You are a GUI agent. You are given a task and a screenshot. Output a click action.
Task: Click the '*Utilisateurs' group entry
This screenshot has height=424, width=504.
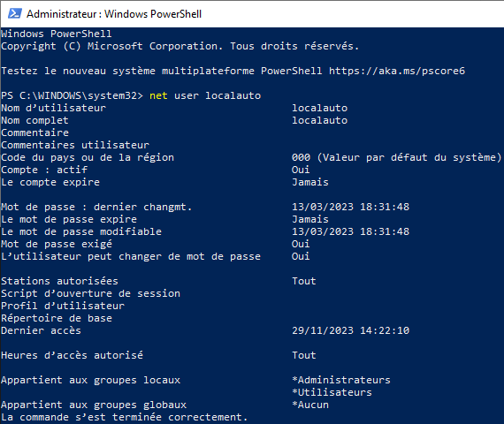332,392
